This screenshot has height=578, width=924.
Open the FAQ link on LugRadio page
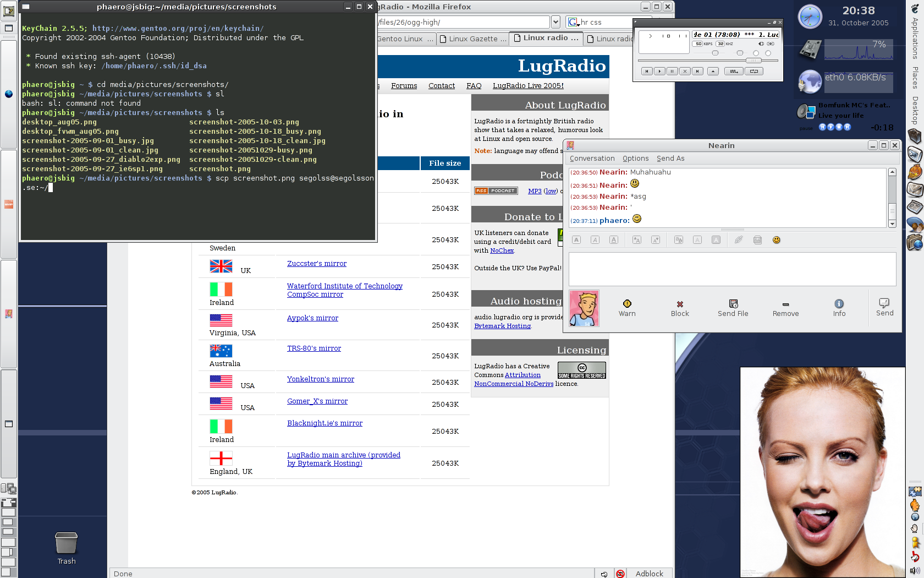[474, 86]
